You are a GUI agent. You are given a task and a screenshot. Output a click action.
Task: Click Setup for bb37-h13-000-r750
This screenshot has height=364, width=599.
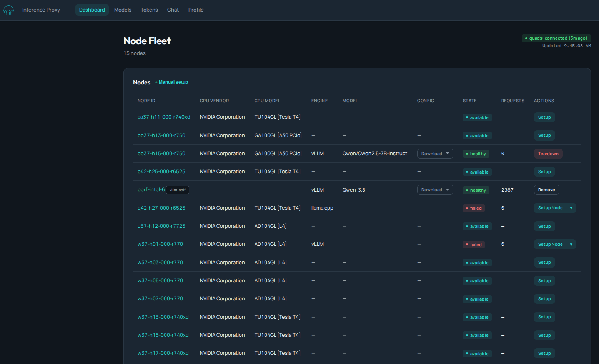pos(544,135)
